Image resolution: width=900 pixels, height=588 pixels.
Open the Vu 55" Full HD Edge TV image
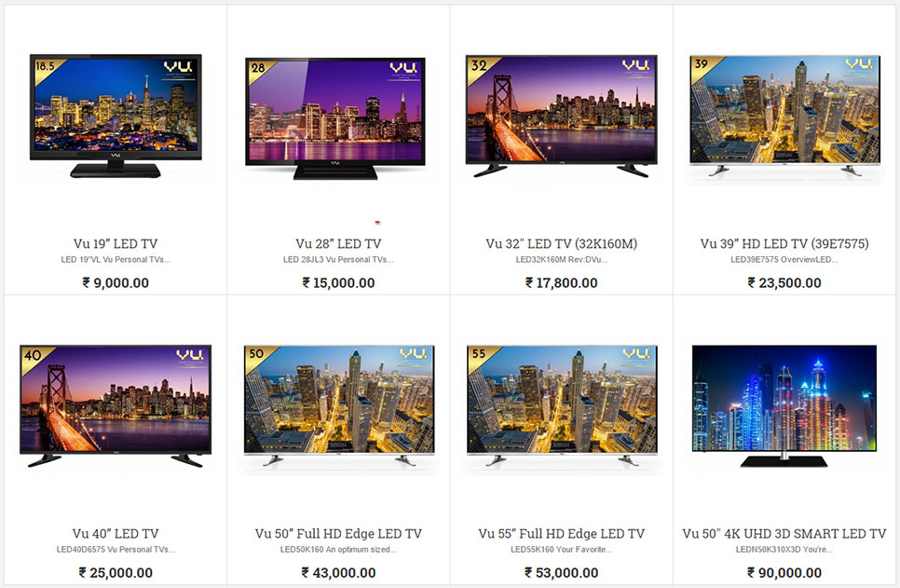(562, 405)
